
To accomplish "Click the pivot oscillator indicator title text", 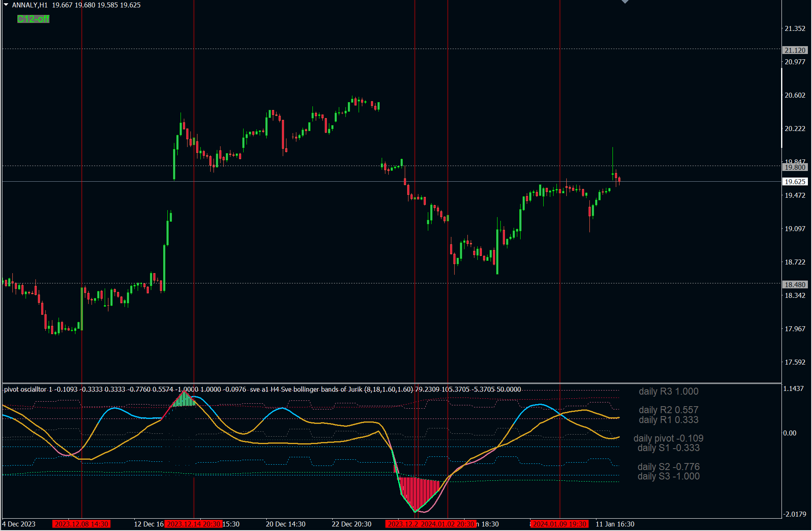I will (26, 389).
